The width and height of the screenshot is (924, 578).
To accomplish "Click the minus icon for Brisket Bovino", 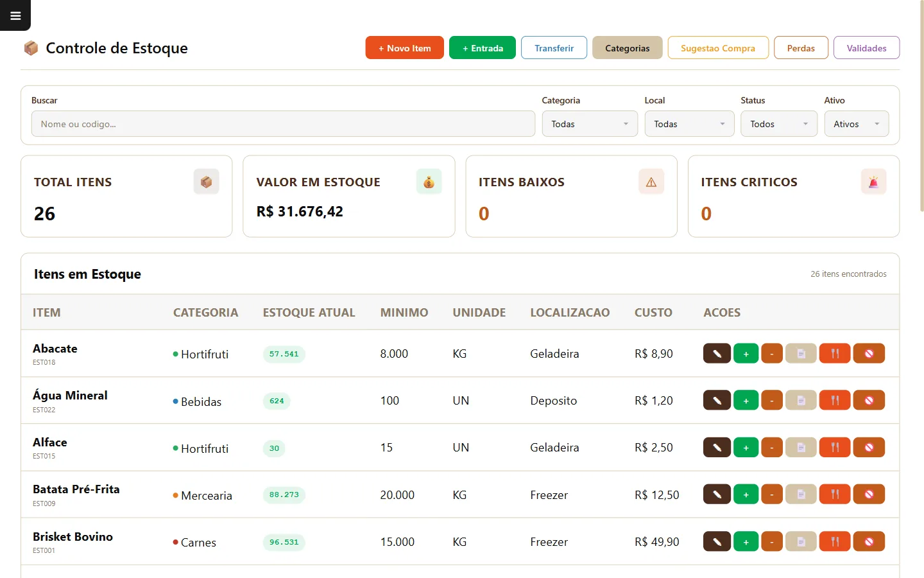I will [772, 541].
